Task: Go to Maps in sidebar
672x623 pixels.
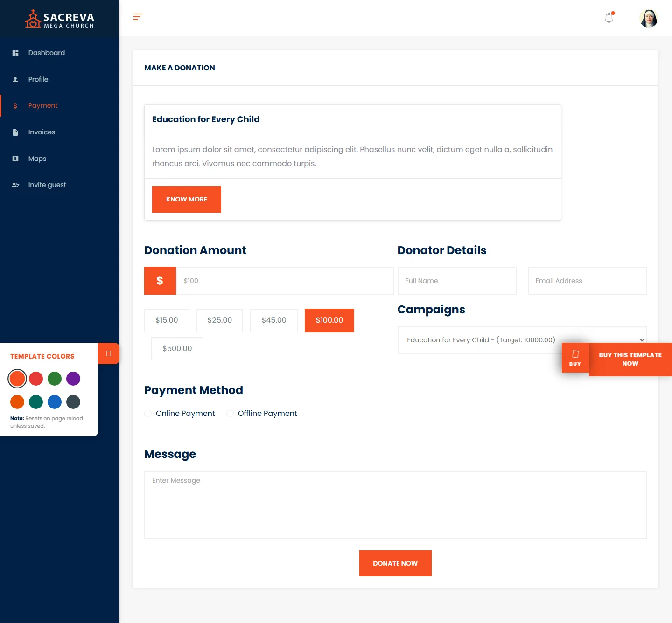Action: (x=37, y=159)
